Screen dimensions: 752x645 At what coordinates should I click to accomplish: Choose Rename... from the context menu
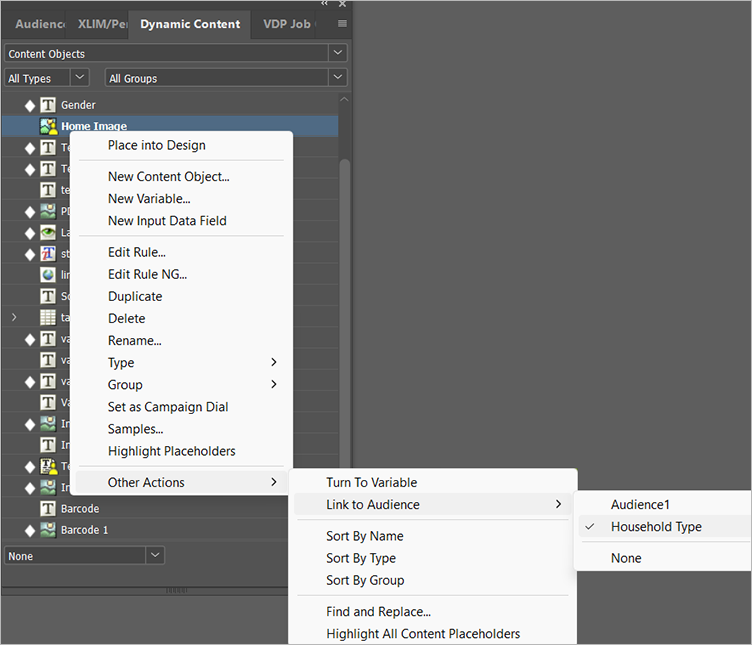[134, 340]
